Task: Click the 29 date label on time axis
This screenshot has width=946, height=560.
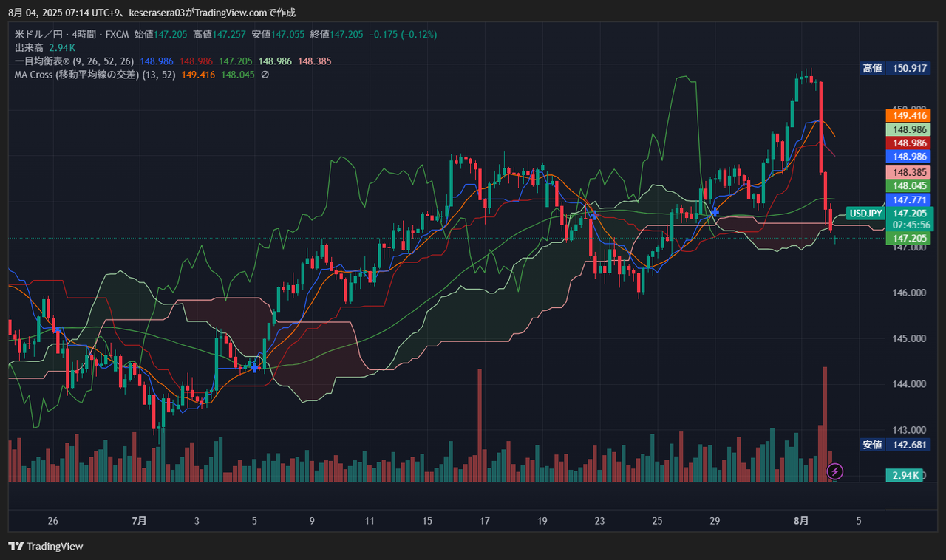Action: 715,521
